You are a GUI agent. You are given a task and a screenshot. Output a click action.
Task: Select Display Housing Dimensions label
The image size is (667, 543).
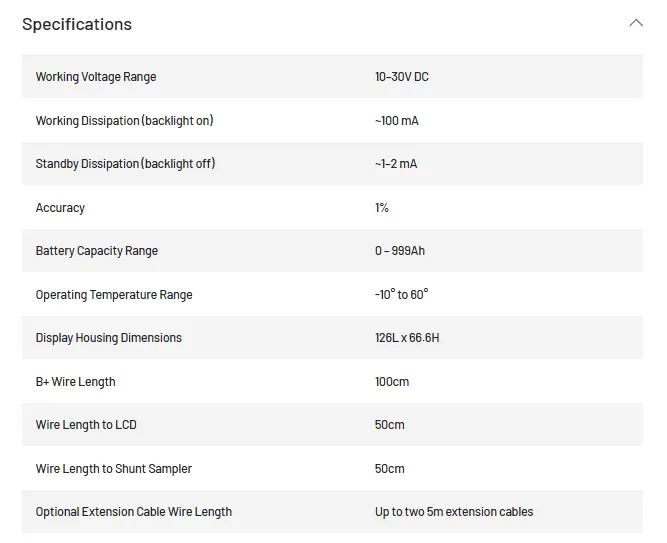coord(108,338)
